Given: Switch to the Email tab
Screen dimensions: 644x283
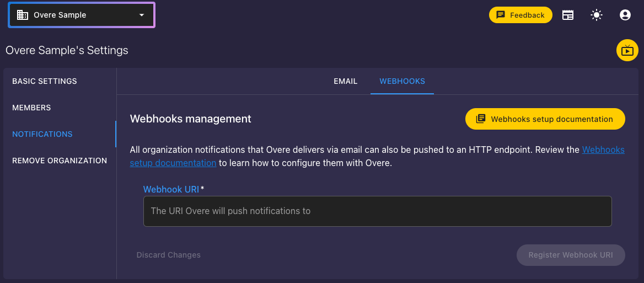Looking at the screenshot, I should [345, 81].
